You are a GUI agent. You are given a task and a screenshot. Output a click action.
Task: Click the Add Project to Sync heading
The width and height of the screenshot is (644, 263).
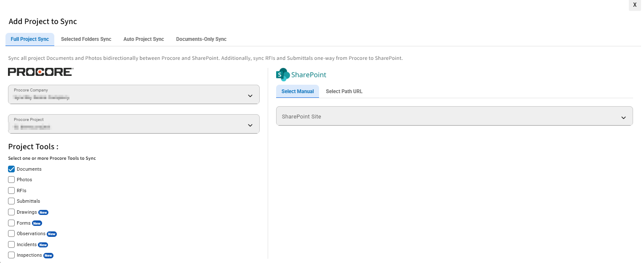[x=43, y=21]
